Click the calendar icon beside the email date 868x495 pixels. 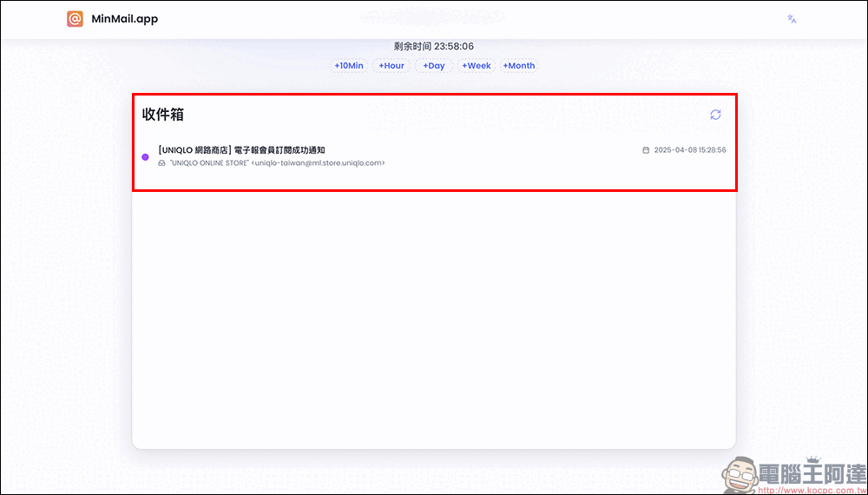pos(646,150)
